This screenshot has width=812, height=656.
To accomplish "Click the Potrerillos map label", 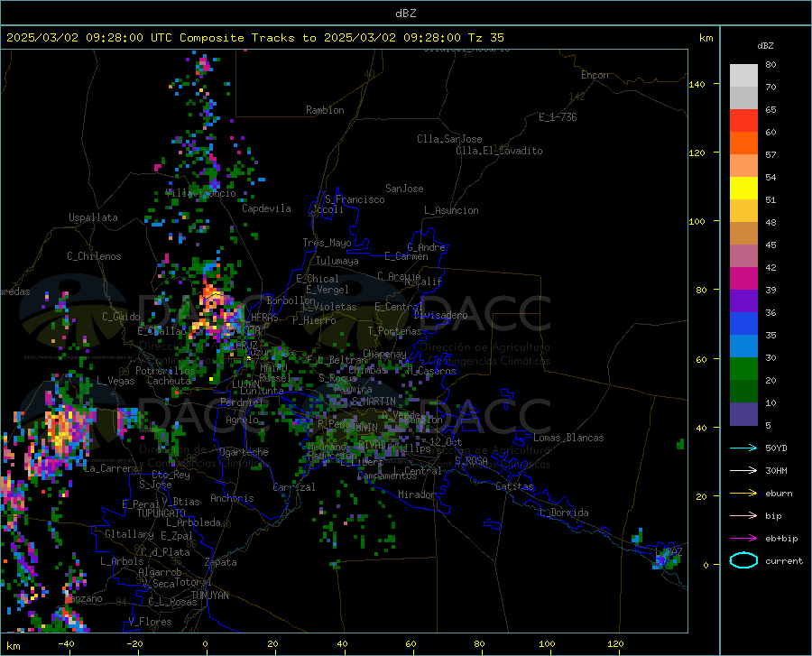I will coord(165,371).
